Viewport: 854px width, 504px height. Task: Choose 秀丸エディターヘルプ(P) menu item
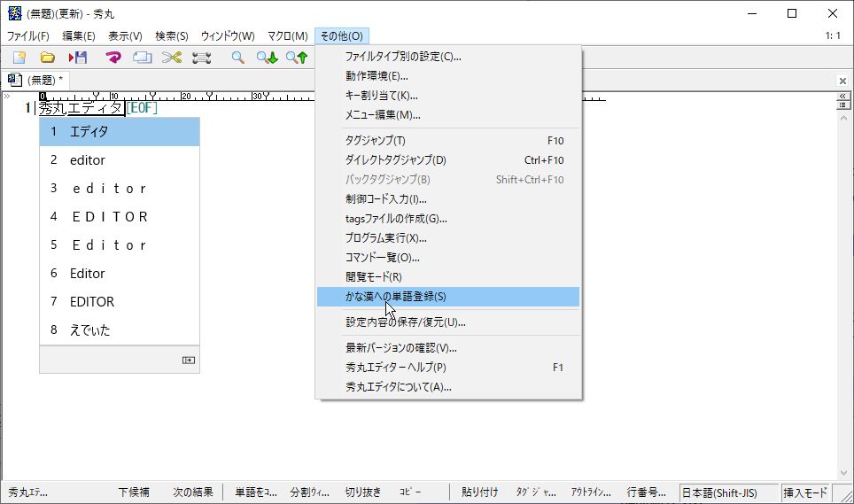click(x=448, y=368)
